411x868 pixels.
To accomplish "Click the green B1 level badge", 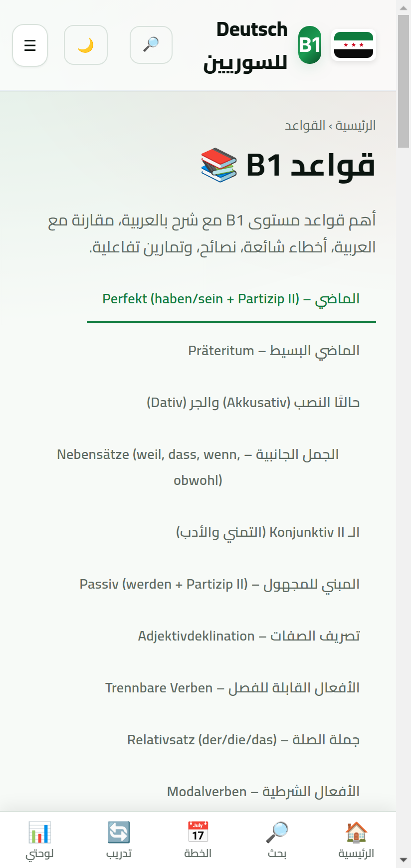I will click(310, 45).
